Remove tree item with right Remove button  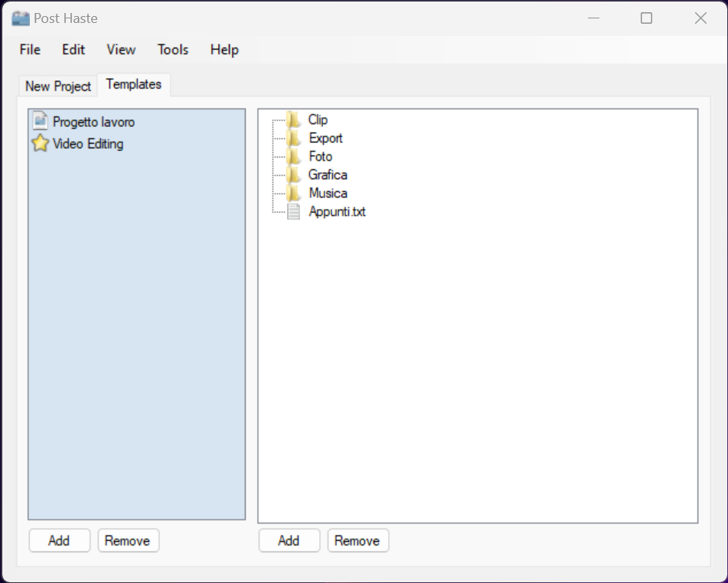358,540
